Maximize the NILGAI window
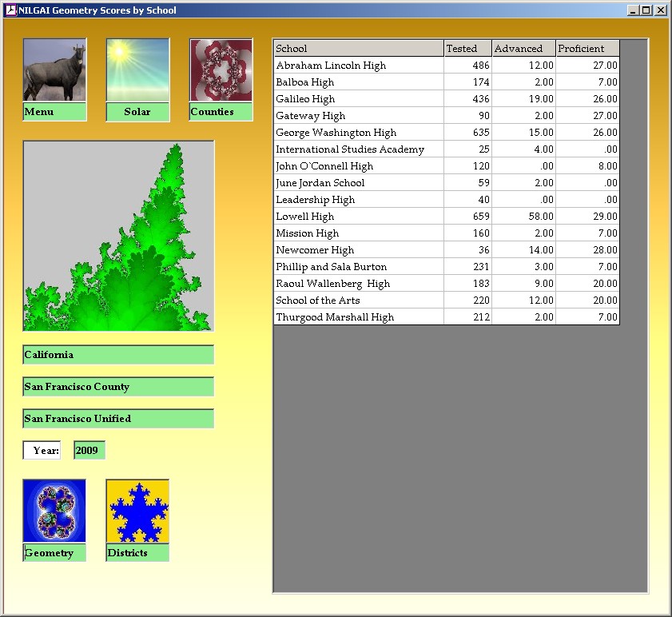The height and width of the screenshot is (617, 672). pos(646,10)
